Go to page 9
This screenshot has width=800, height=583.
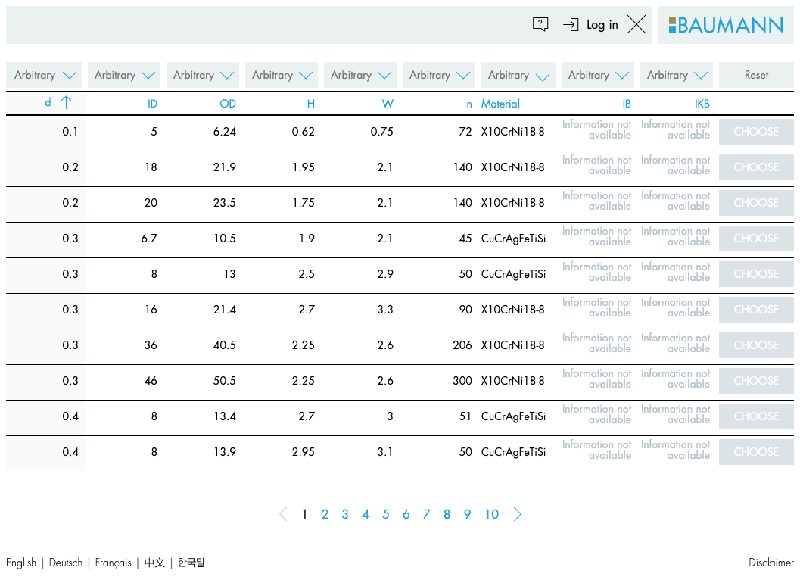pos(467,514)
